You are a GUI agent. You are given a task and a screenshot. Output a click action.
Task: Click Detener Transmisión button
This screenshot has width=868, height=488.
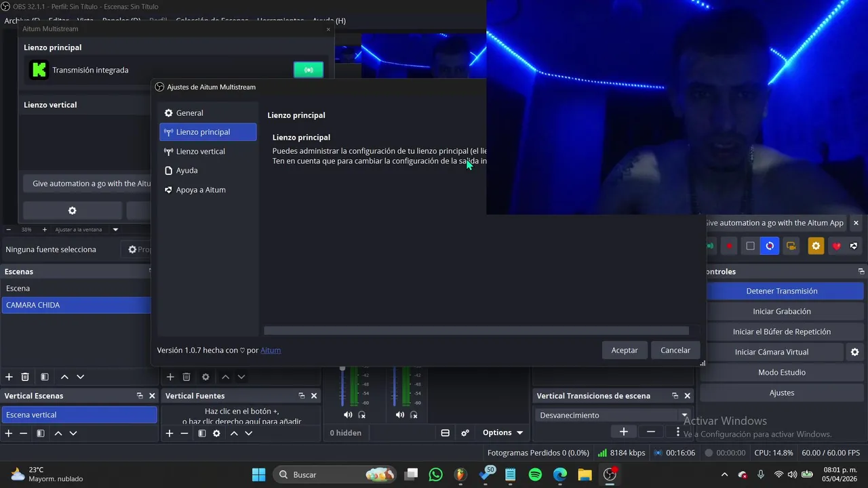(x=782, y=291)
